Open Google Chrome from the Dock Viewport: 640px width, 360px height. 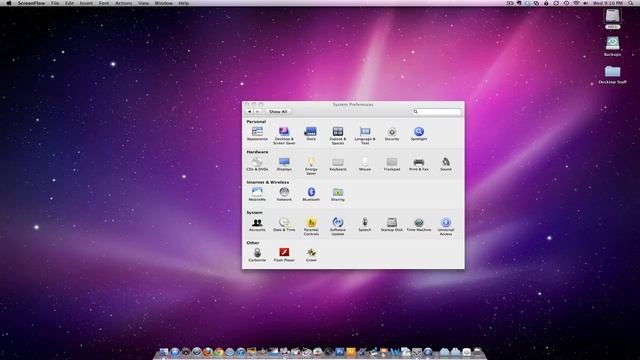point(219,352)
